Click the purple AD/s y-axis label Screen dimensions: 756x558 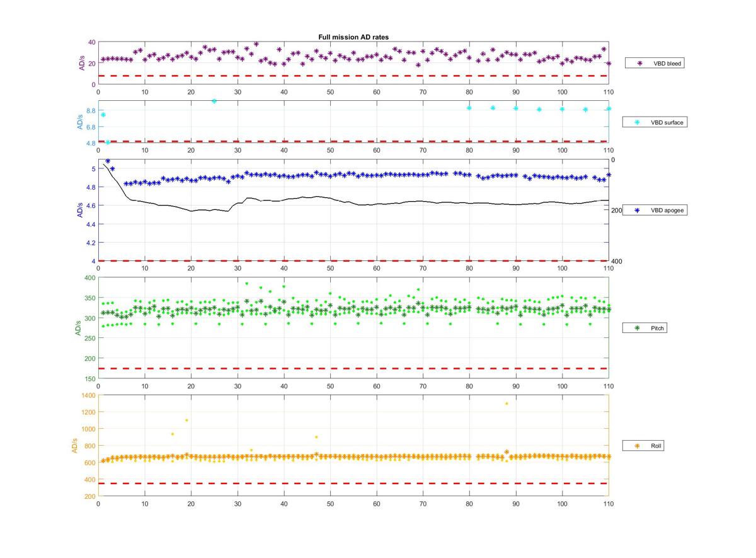point(81,63)
